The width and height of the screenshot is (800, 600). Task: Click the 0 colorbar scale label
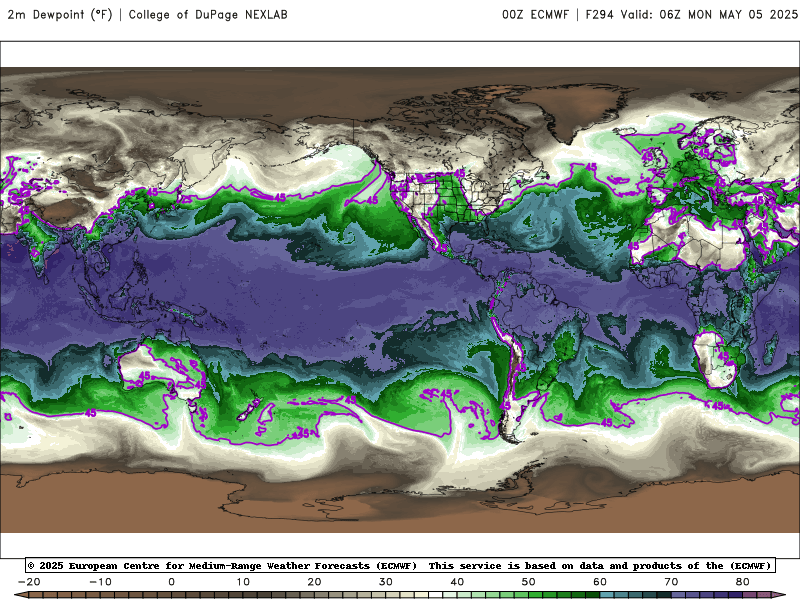click(171, 582)
